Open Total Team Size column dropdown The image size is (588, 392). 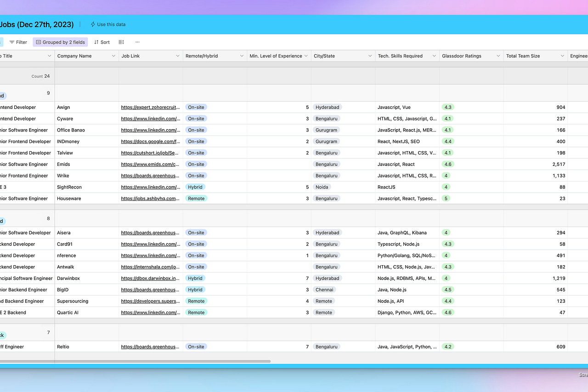(x=562, y=56)
